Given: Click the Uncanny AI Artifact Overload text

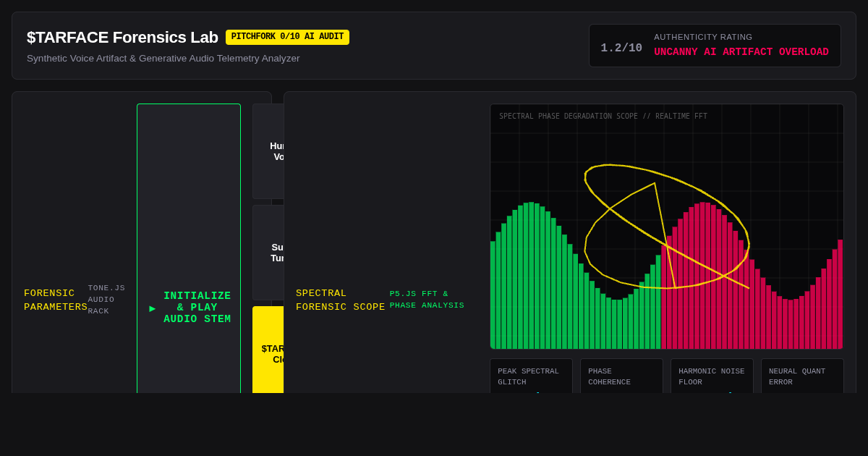Looking at the screenshot, I should [741, 52].
